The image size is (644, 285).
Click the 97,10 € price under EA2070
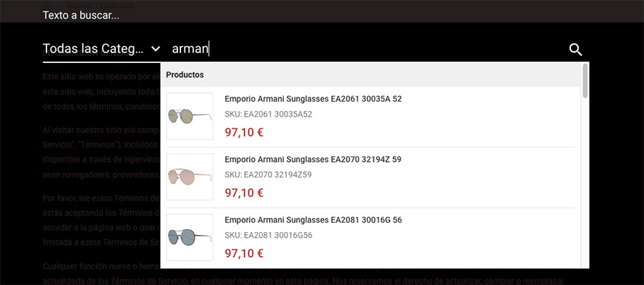(244, 193)
